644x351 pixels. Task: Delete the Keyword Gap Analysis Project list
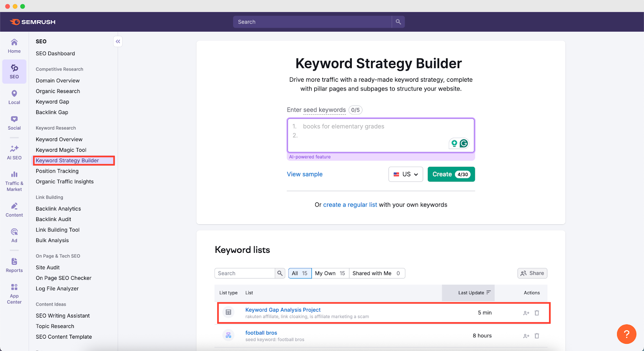click(x=537, y=313)
